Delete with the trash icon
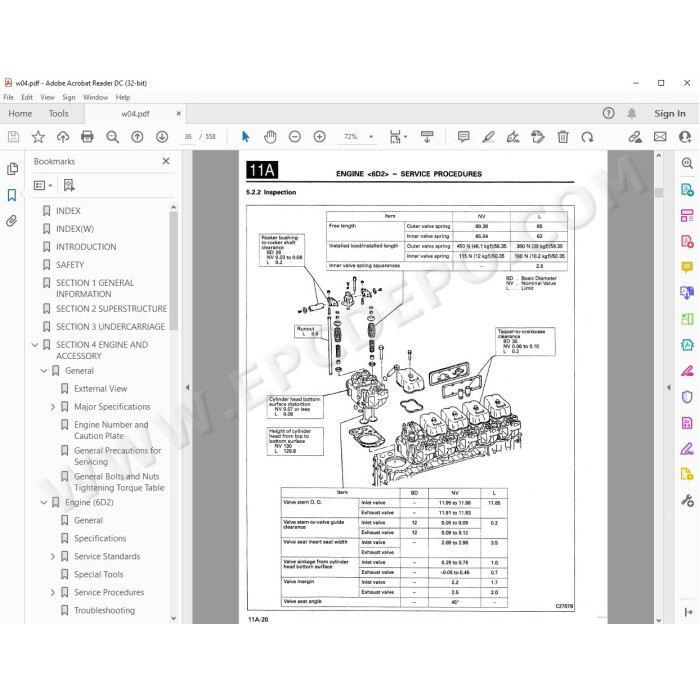Screen dimensions: 700x700 563,137
